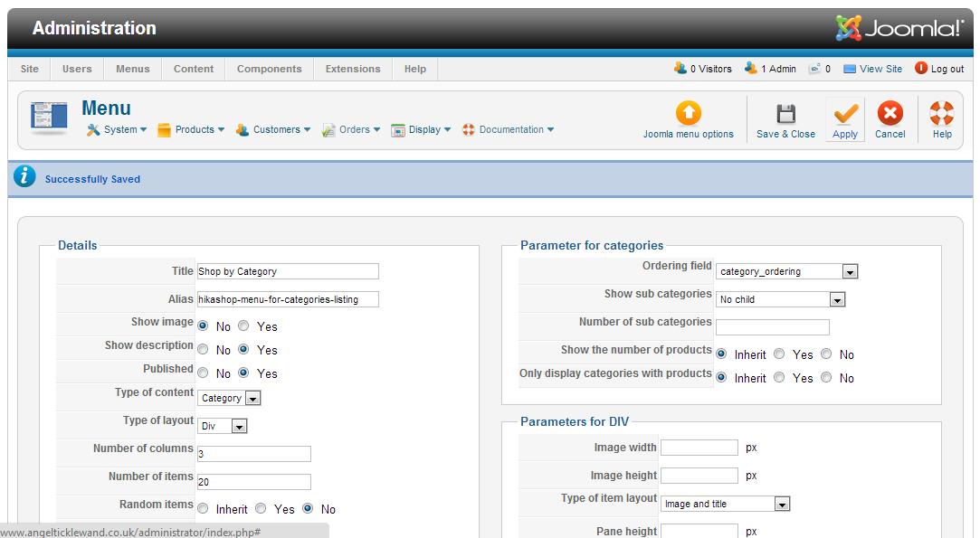The height and width of the screenshot is (538, 980).
Task: Click the Log out link text
Action: 947,69
